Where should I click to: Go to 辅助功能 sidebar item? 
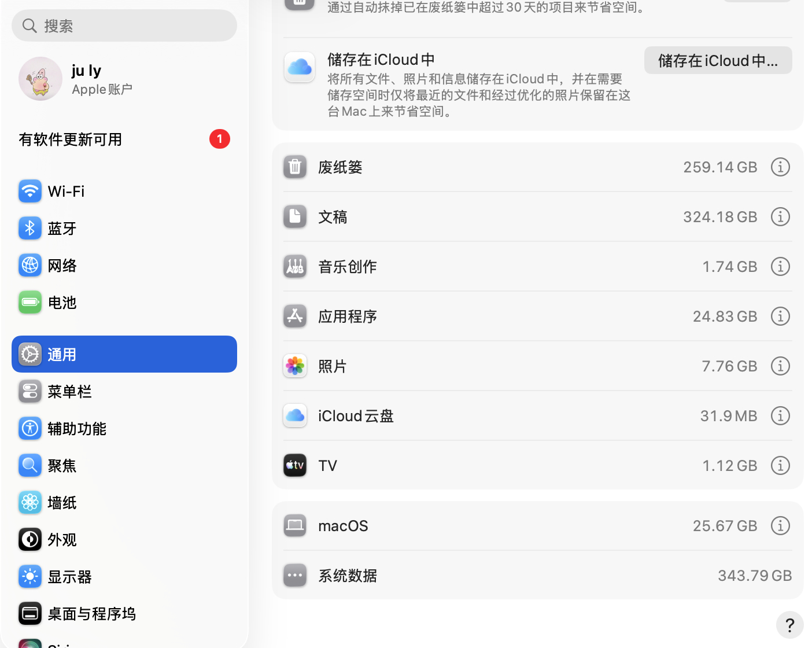(124, 428)
